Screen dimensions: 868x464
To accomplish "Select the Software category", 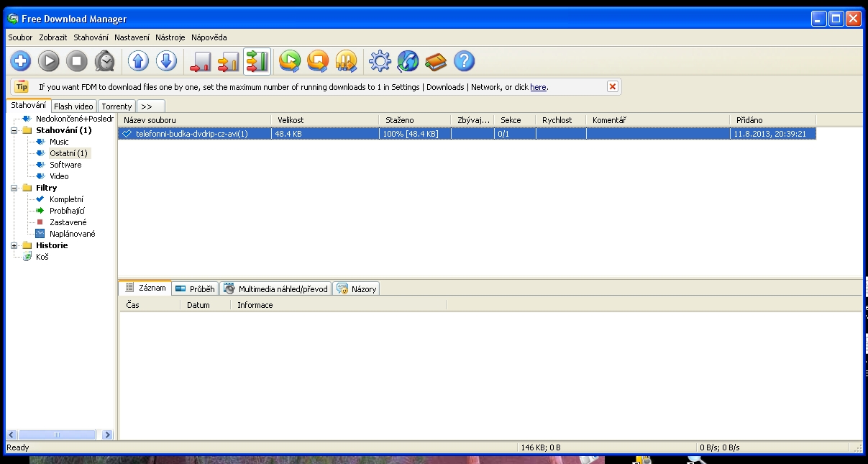I will click(65, 165).
